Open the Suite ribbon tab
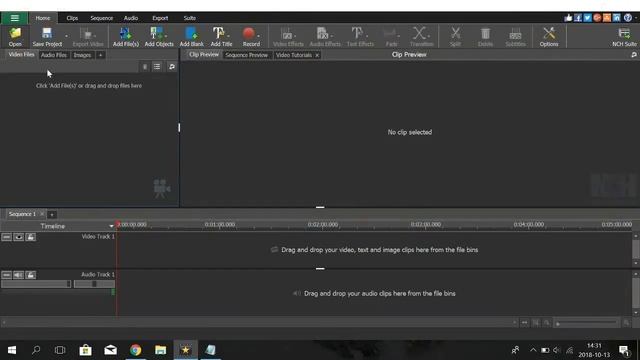Screen dimensions: 640x360 189,18
